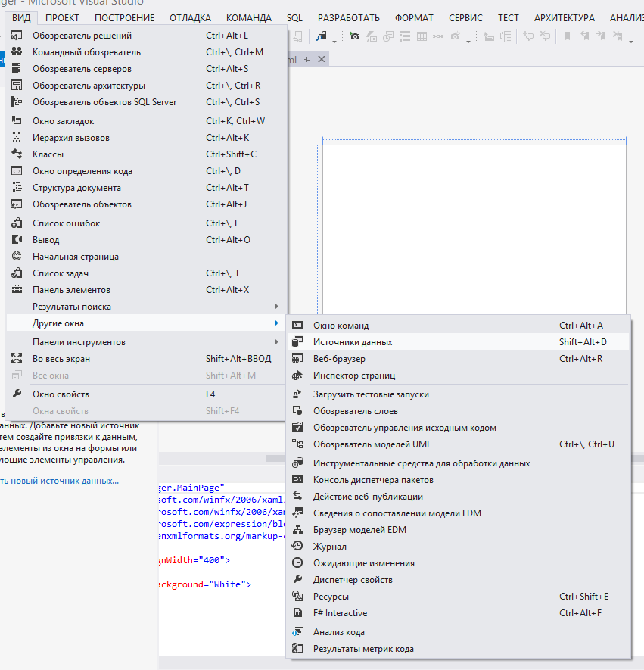The height and width of the screenshot is (670, 644).
Task: Open the АРХИТЕКТУРА menu
Action: click(564, 18)
